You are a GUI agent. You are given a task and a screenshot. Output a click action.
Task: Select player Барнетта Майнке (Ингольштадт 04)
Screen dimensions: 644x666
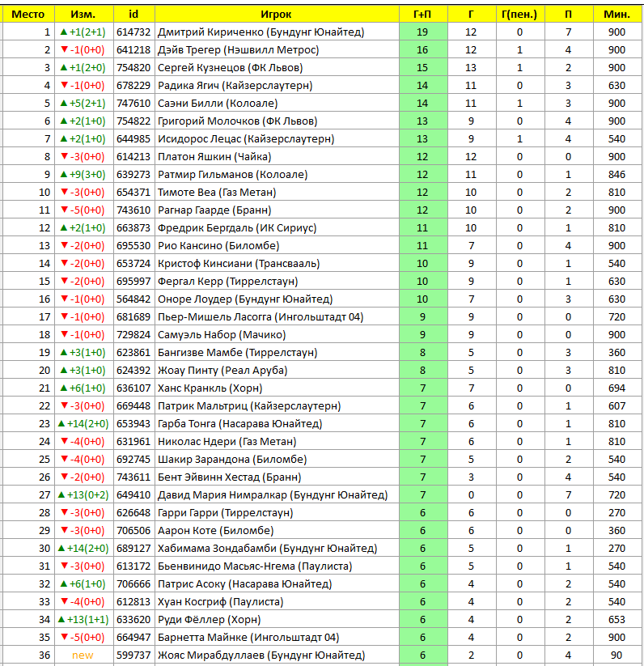click(248, 638)
